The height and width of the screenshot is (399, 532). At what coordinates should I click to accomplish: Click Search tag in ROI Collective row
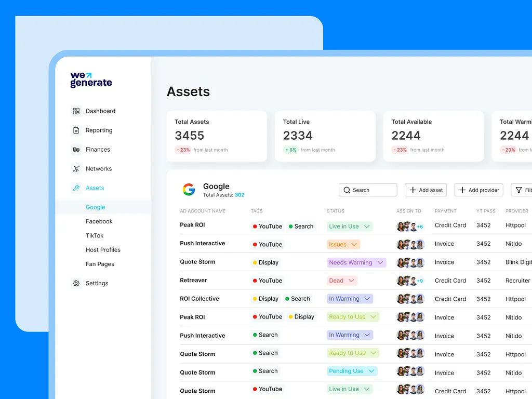(298, 299)
